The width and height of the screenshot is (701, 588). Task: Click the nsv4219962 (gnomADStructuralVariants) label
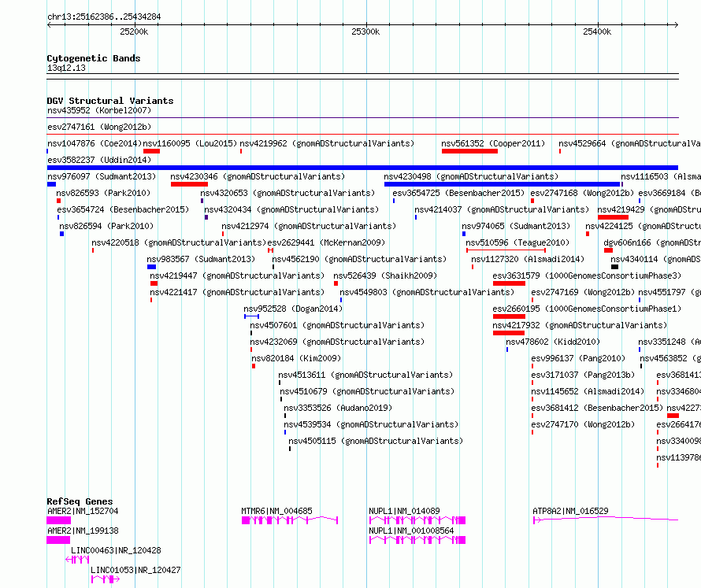pyautogui.click(x=327, y=143)
